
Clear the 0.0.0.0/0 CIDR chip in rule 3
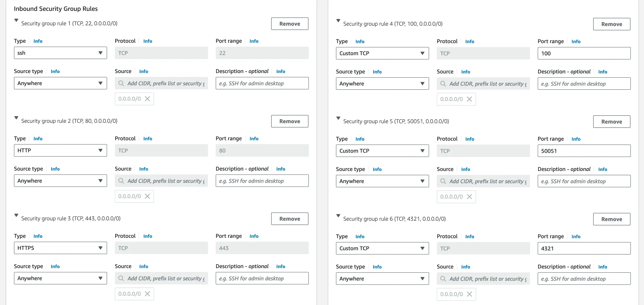tap(147, 294)
